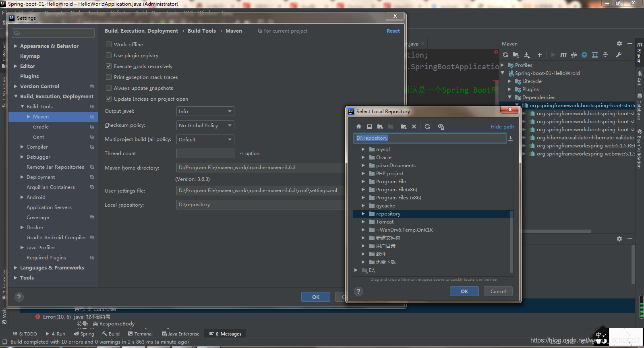This screenshot has width=644, height=348.
Task: Run Maven build with green arrow
Action: pos(553,55)
